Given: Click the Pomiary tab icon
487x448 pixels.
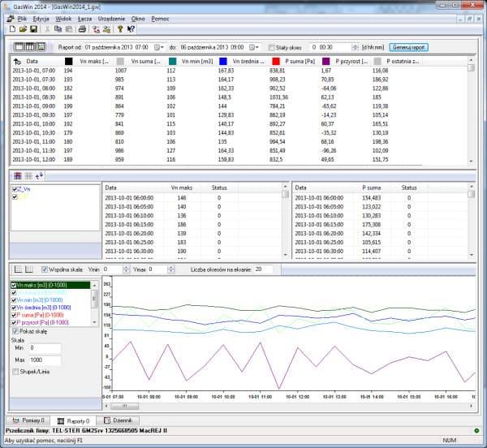Looking at the screenshot, I should click(16, 420).
